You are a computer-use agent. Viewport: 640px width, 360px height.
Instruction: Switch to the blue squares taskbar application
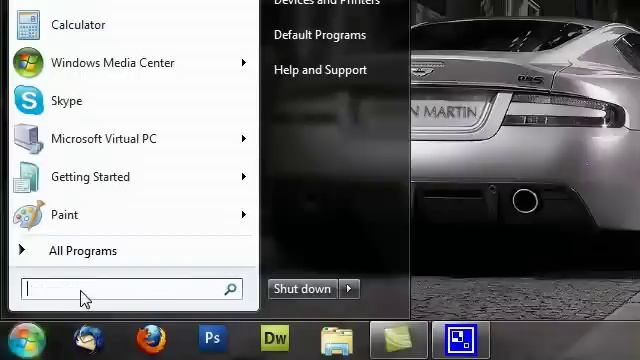tap(461, 340)
